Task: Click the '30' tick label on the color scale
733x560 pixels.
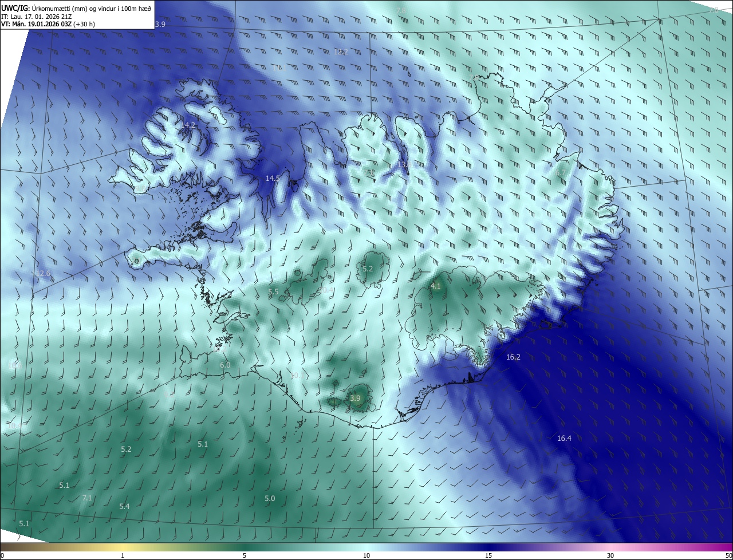Action: 610,555
